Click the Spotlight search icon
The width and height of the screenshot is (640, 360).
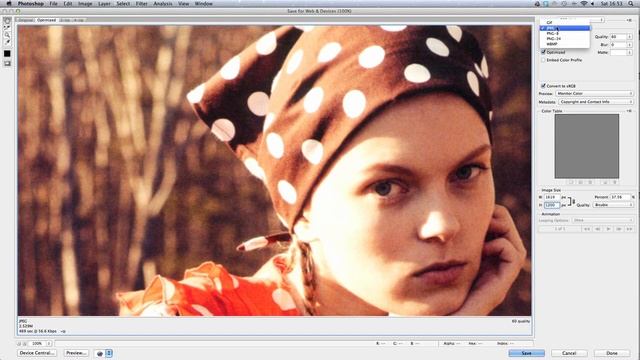[631, 4]
